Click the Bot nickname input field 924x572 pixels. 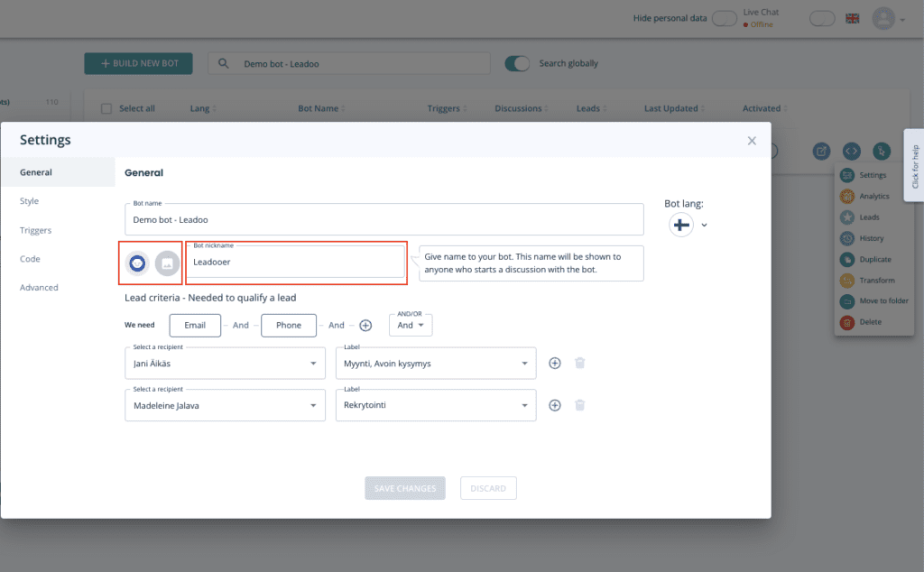click(296, 263)
